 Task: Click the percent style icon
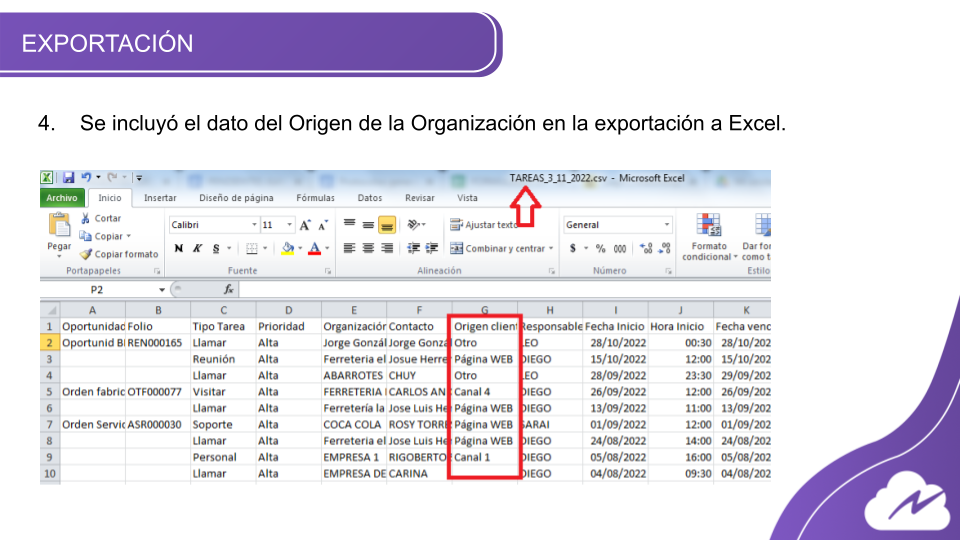601,248
